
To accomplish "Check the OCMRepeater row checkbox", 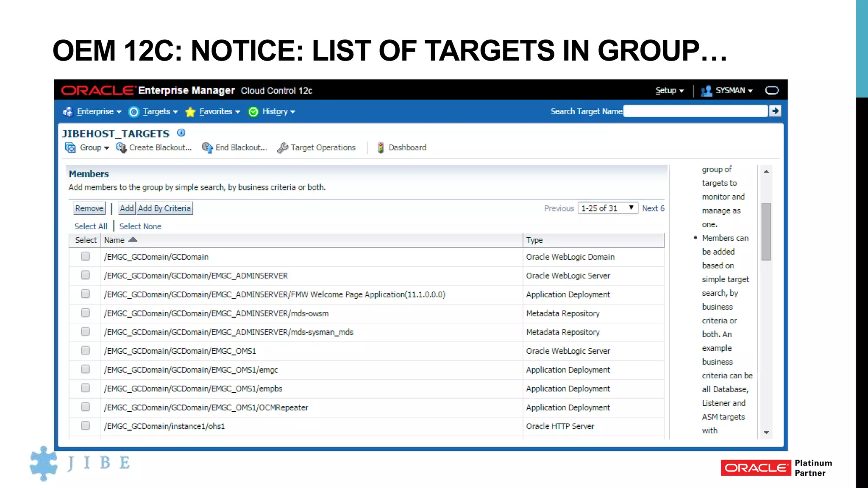I will tap(85, 407).
